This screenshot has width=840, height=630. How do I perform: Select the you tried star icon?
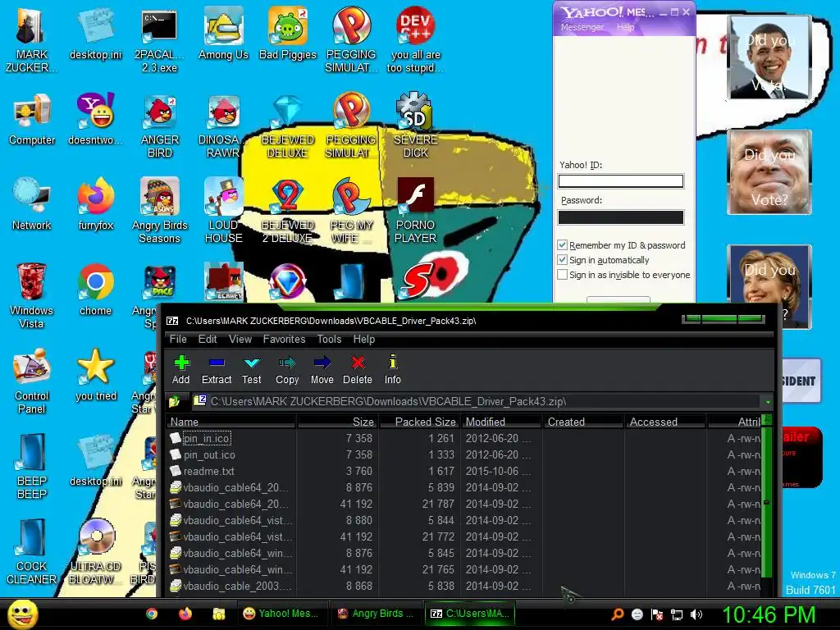click(96, 375)
